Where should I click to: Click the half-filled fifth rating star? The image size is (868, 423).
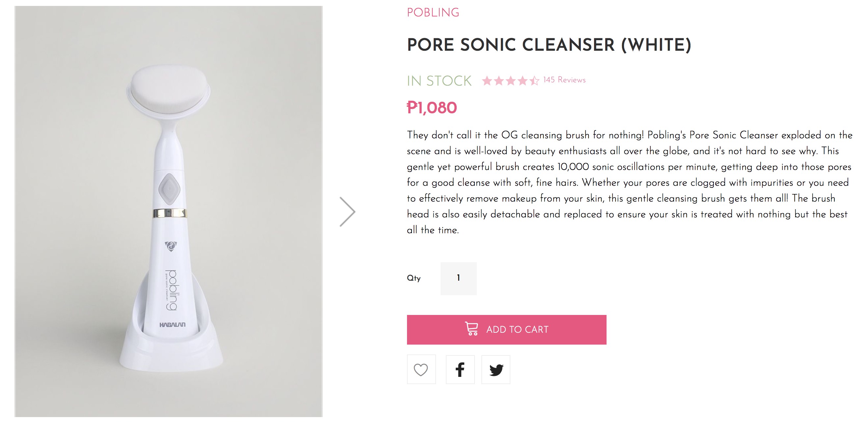(x=534, y=81)
